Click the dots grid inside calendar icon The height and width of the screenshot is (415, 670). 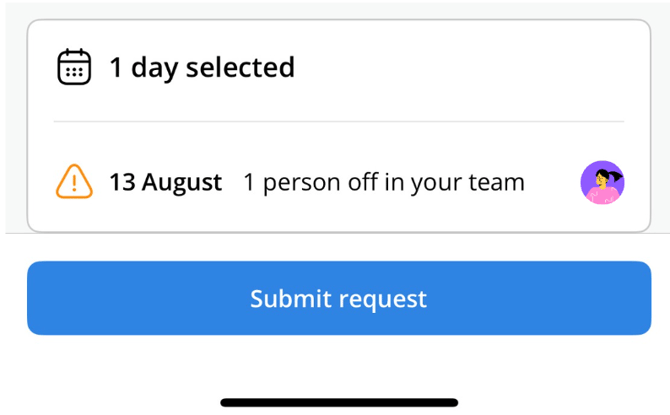(74, 72)
